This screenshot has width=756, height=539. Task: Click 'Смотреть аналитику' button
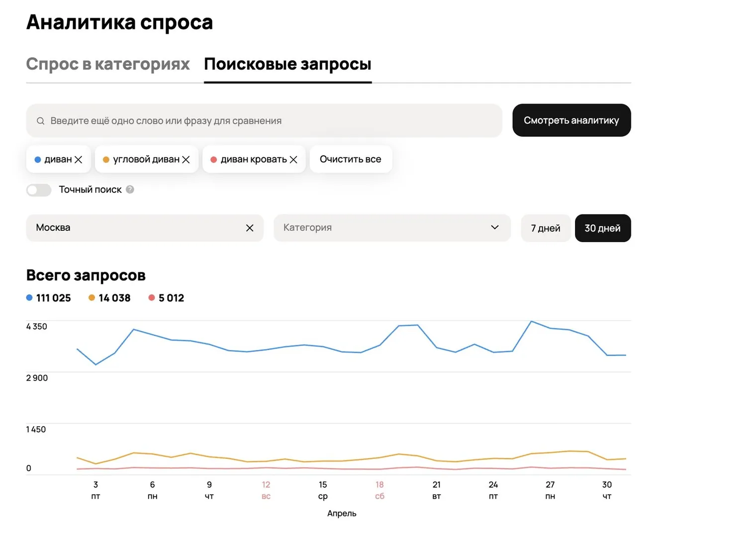pos(571,120)
